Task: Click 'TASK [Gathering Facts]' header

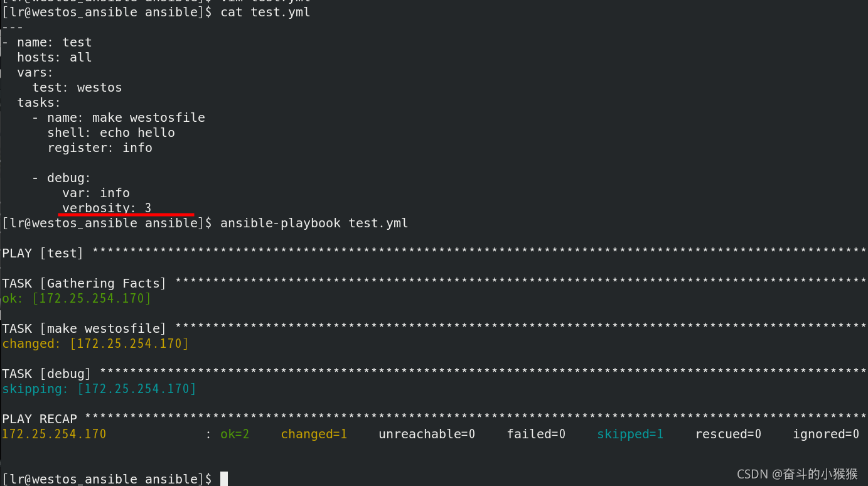Action: pyautogui.click(x=84, y=283)
